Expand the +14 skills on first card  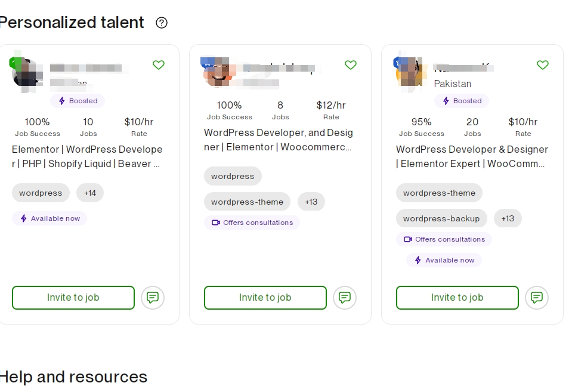[90, 193]
